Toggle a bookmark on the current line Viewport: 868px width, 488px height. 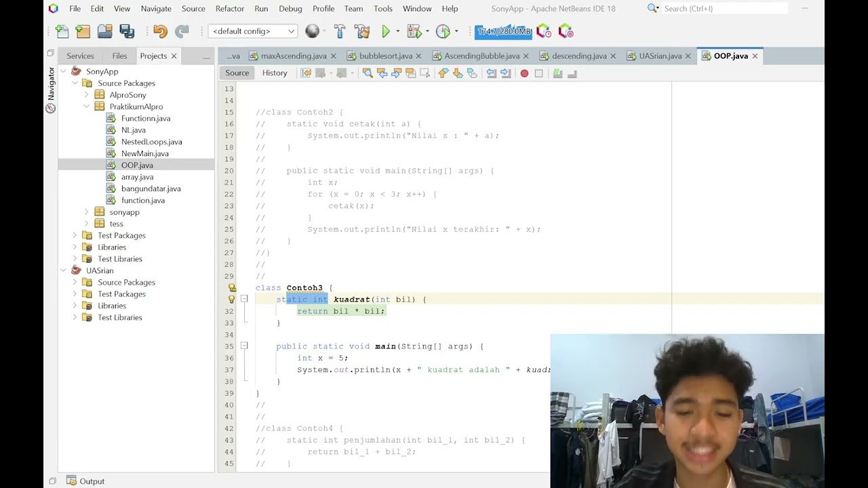pyautogui.click(x=472, y=73)
